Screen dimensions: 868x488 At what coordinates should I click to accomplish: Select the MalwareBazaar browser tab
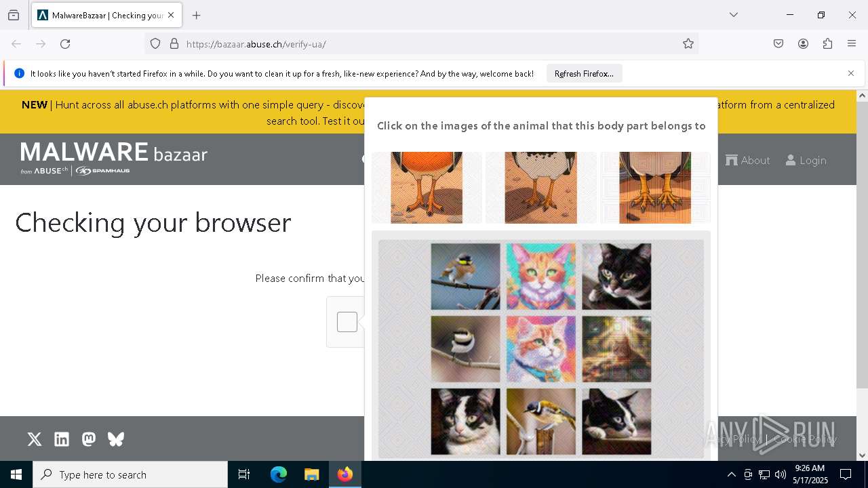pyautogui.click(x=106, y=15)
